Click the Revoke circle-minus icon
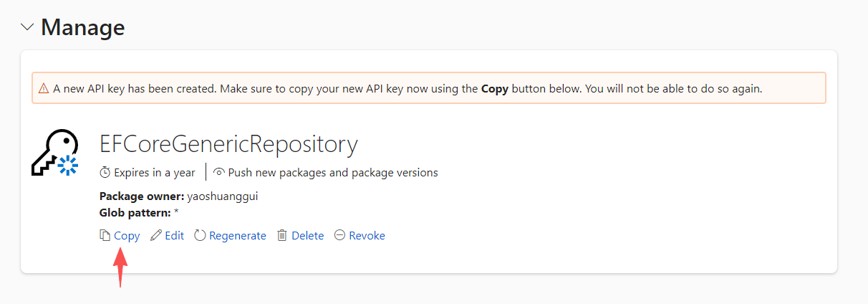 click(339, 235)
